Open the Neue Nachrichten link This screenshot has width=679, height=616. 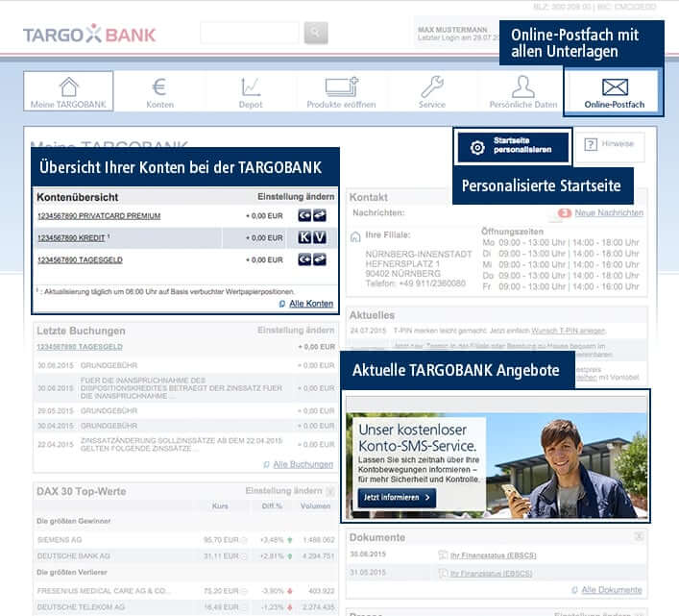[x=609, y=212]
